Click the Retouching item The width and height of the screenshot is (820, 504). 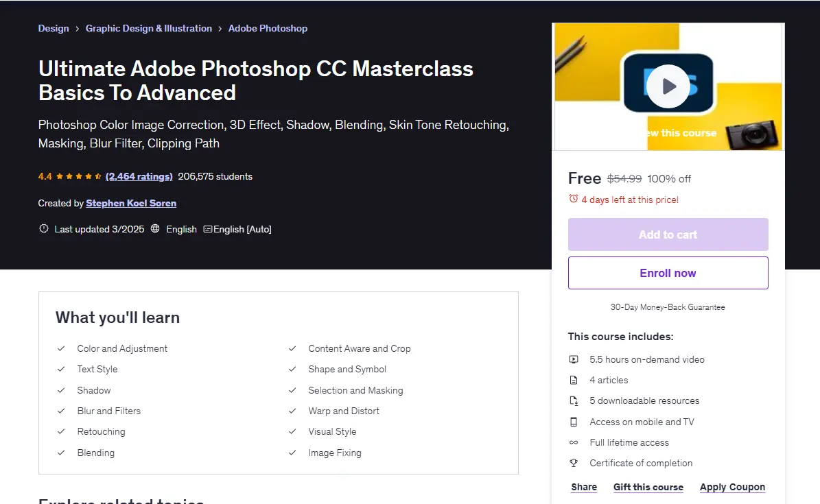pyautogui.click(x=101, y=432)
